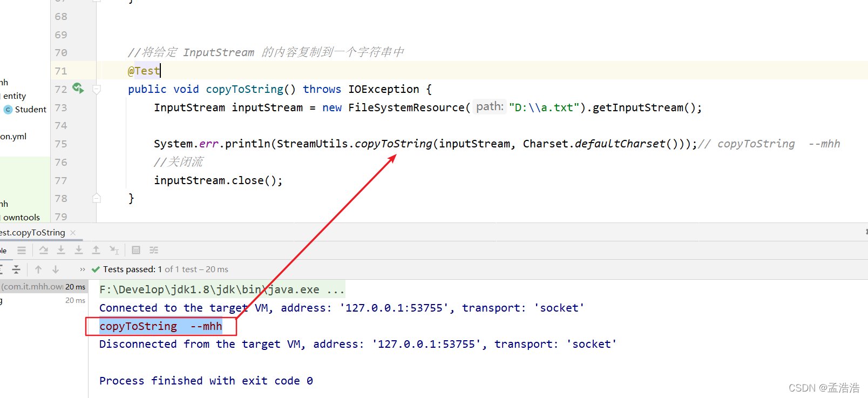Select the second test row showing 20 ms
Viewport: 868px width, 398px height.
(x=43, y=300)
